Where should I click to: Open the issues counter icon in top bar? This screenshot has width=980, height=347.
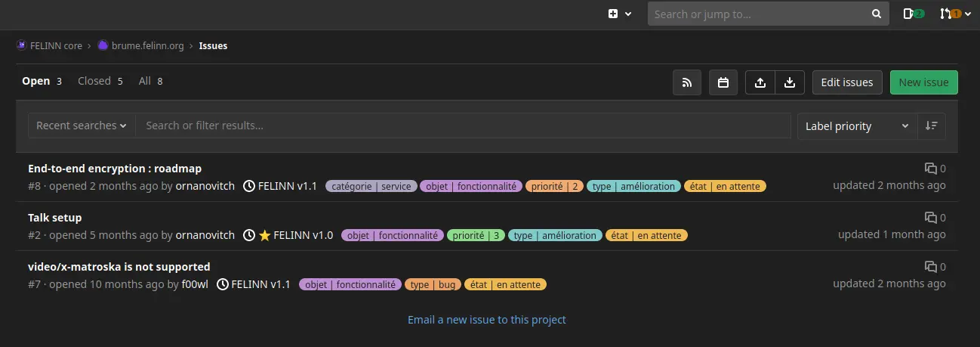point(913,14)
